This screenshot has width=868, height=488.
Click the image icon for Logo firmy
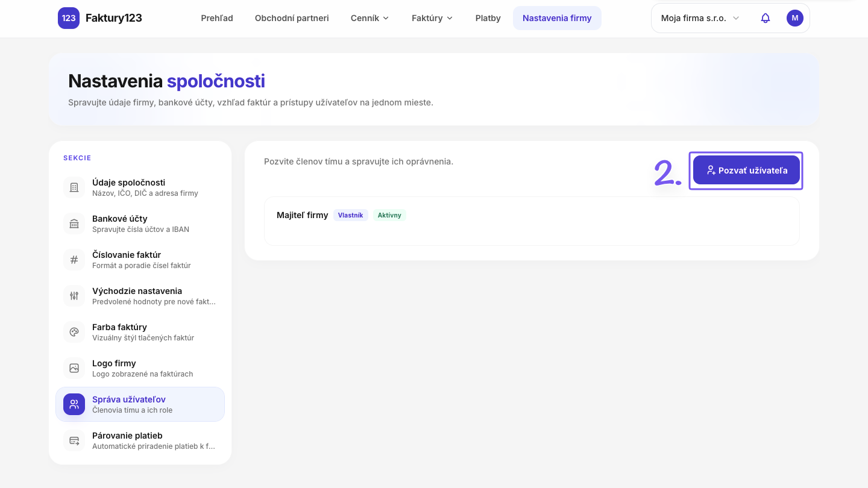[x=74, y=368]
